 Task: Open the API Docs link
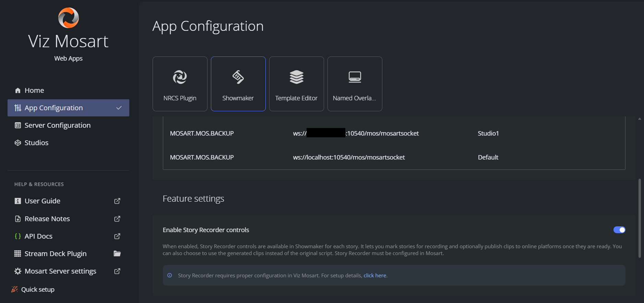point(68,236)
